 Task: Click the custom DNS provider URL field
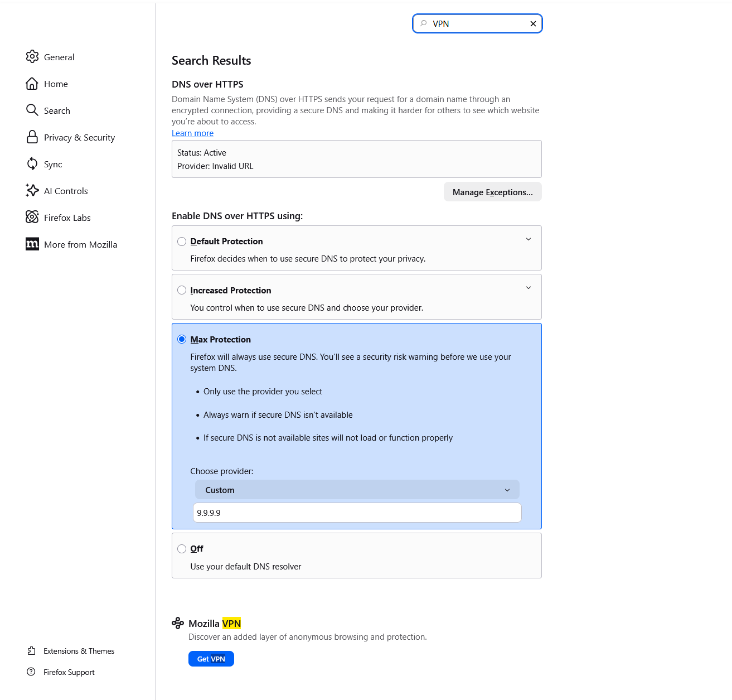point(357,513)
